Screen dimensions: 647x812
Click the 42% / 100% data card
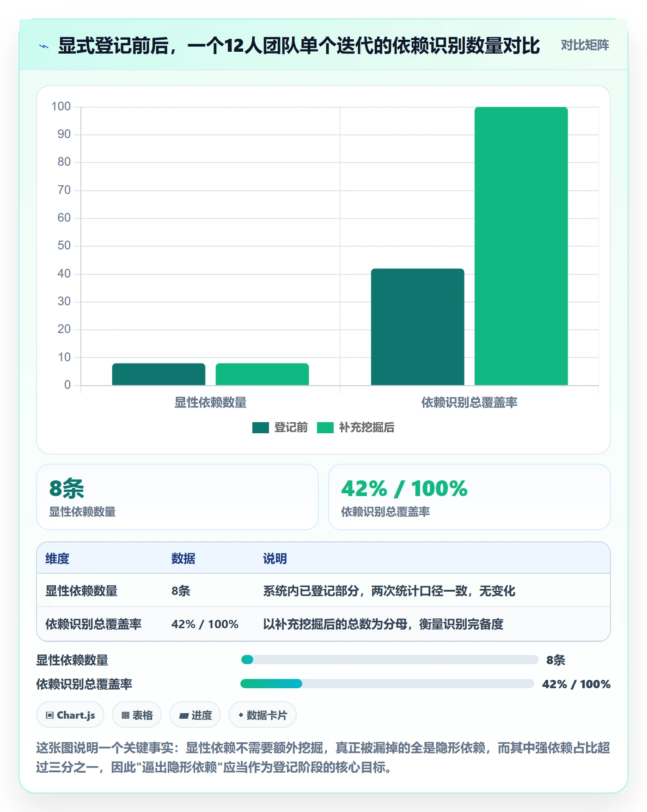(x=470, y=497)
